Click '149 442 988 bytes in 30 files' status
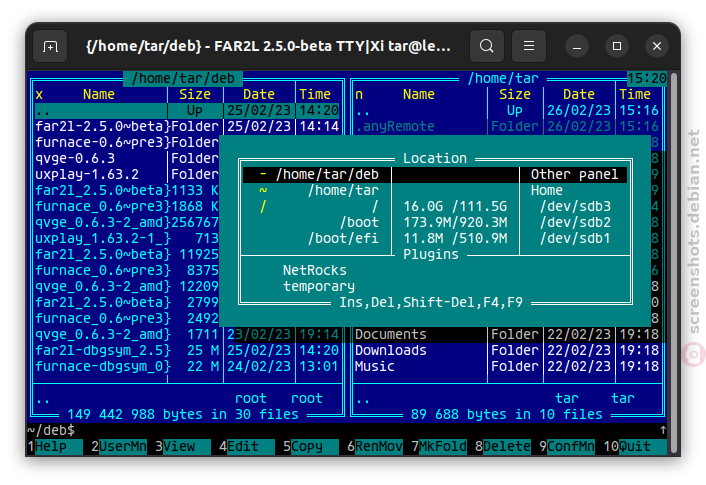Viewport: 706px width, 485px height. pyautogui.click(x=183, y=414)
